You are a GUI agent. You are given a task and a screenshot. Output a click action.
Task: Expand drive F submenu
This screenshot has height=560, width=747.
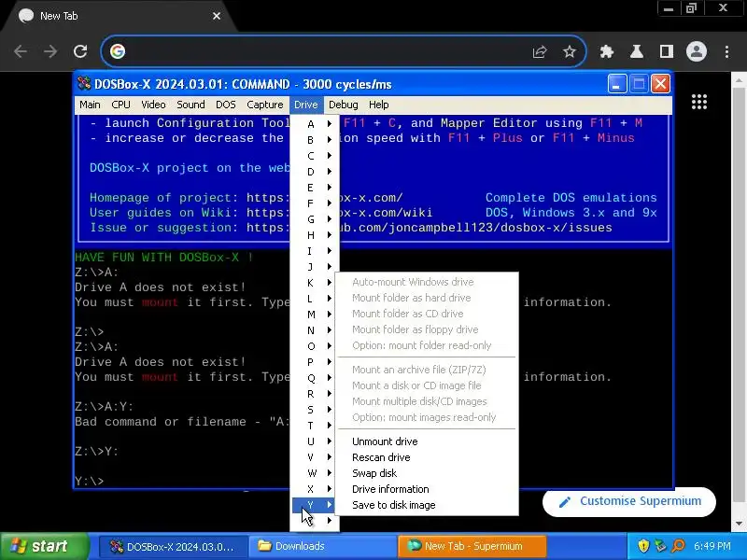point(315,203)
